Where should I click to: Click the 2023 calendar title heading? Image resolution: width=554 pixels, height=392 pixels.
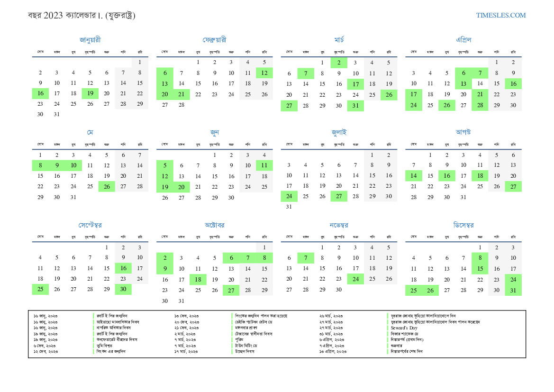click(x=82, y=16)
